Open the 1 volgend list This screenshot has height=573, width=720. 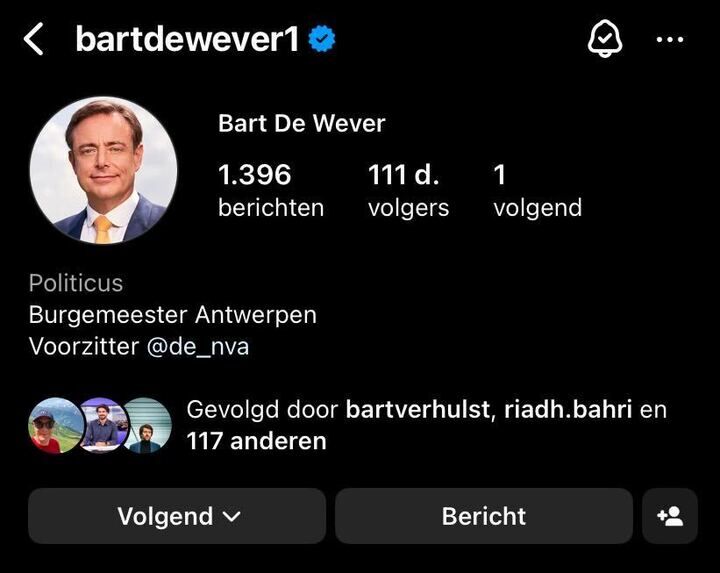(538, 191)
